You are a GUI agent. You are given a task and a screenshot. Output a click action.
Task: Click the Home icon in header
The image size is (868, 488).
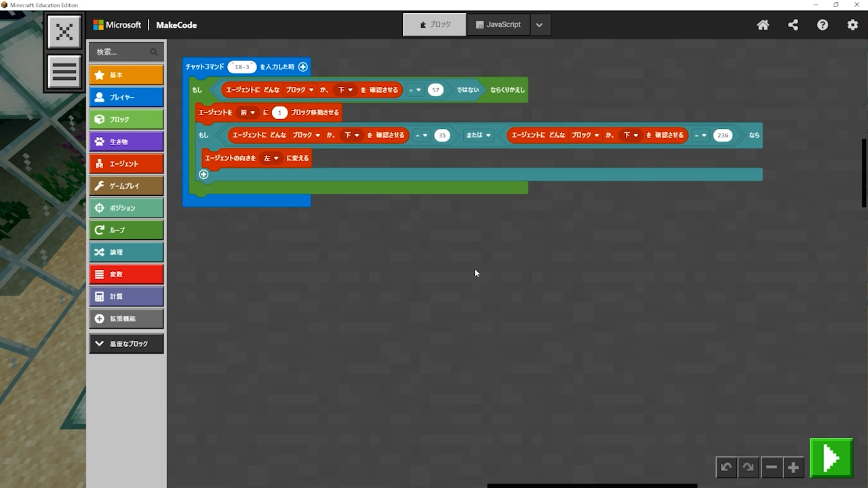(x=763, y=25)
